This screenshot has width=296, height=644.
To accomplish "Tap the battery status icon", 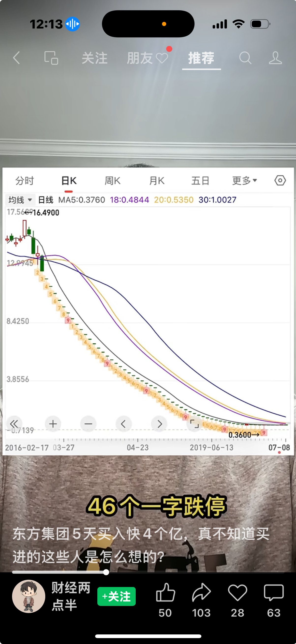I will pos(260,24).
